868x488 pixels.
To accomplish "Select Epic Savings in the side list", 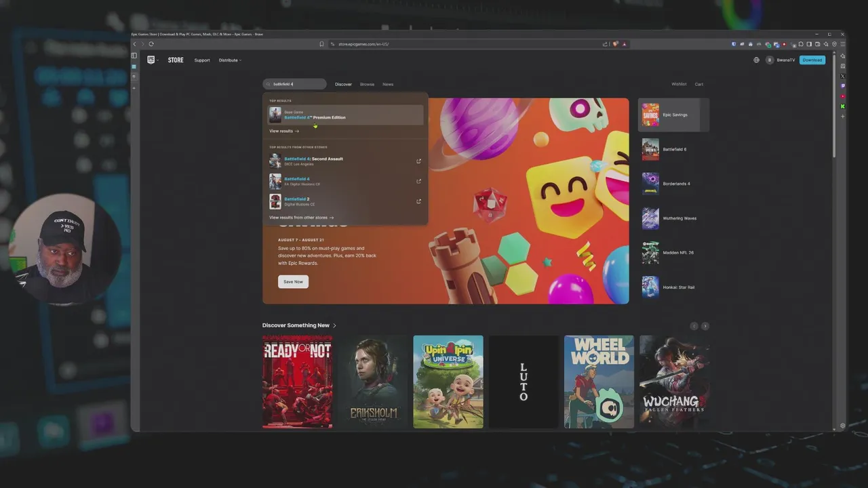I will [673, 115].
